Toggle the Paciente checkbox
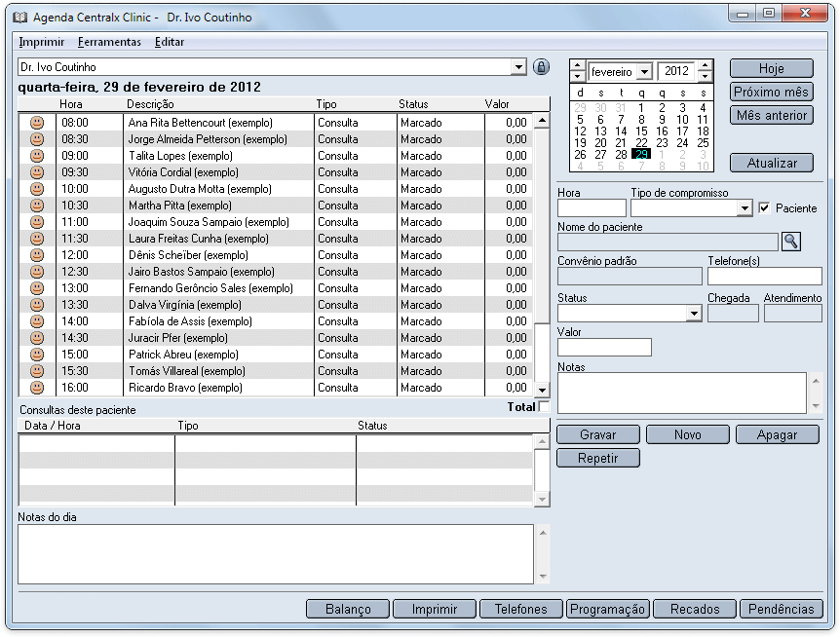This screenshot has height=637, width=840. [x=764, y=208]
